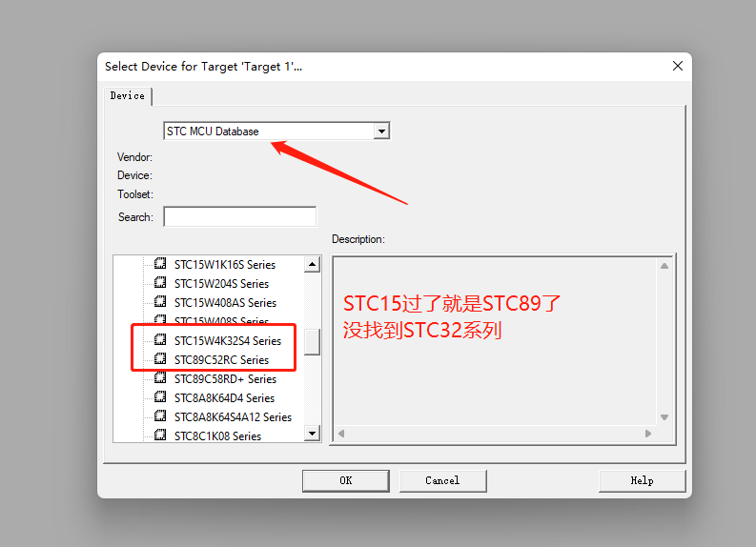Click chip icon beside STC15W1K16S Series
This screenshot has height=547, width=756.
coord(160,264)
